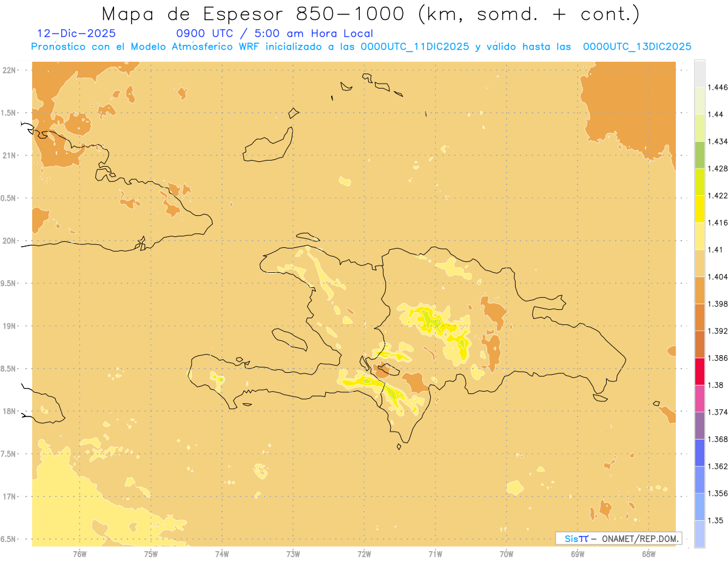728x562 pixels.
Task: Select the bright yellow swatch between 1.416 and 1.422
Action: click(x=699, y=209)
